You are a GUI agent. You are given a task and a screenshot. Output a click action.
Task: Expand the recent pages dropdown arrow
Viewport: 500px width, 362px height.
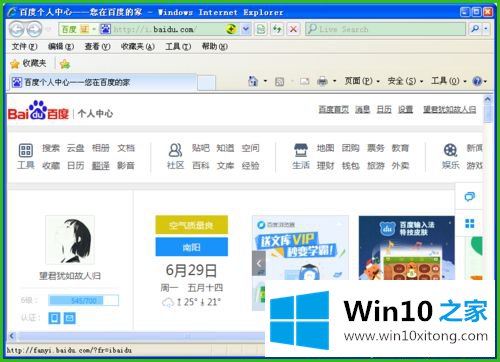point(49,29)
